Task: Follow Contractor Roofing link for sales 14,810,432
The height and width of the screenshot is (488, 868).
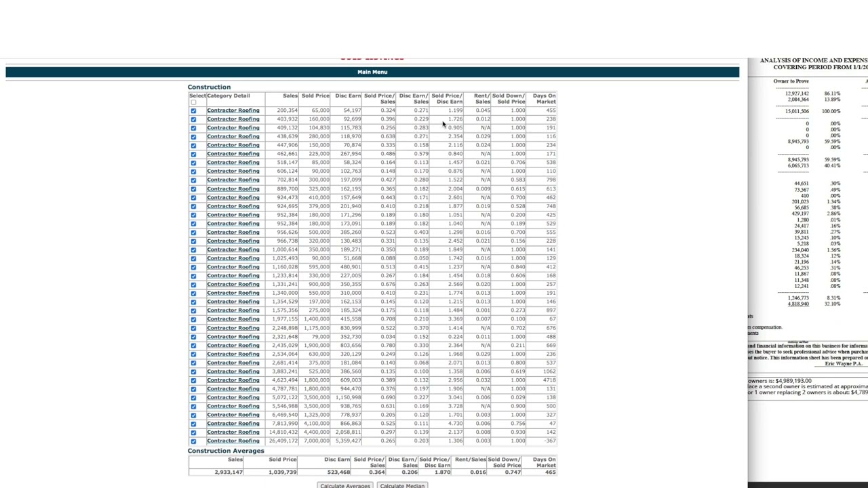Action: point(233,432)
